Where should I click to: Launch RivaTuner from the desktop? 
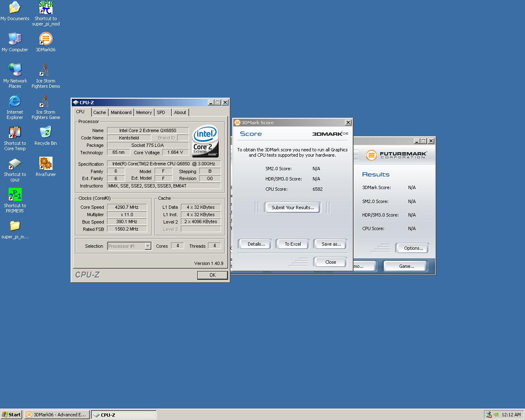(46, 167)
